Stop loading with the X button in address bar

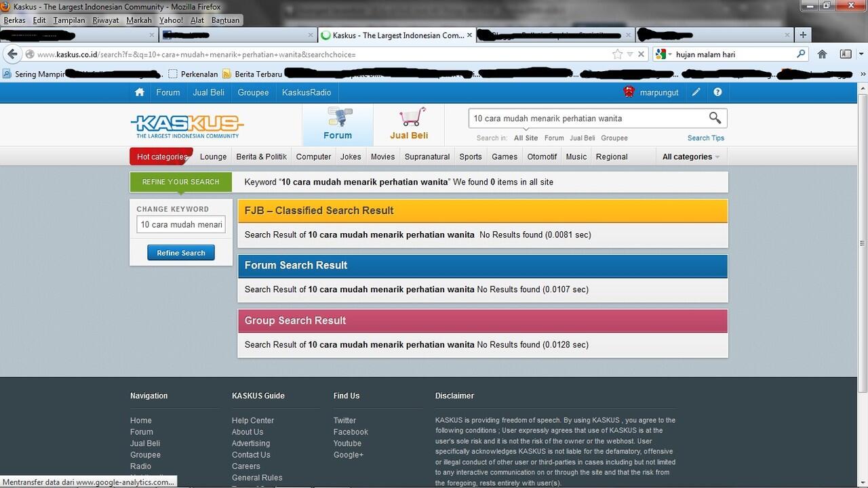click(642, 54)
